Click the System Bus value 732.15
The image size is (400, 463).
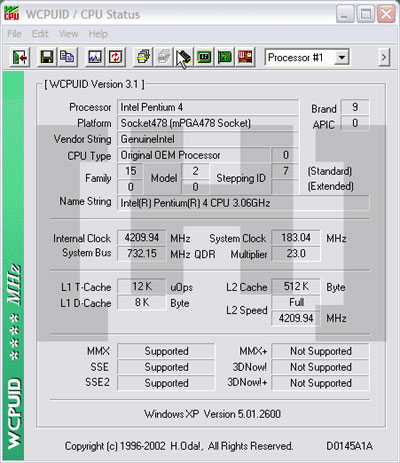(x=142, y=254)
